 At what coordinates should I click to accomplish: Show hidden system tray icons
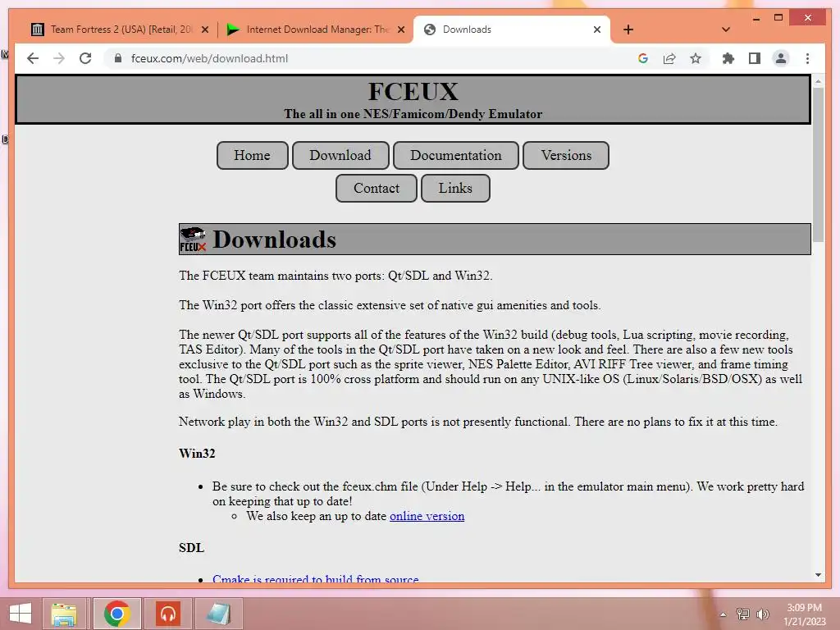coord(724,614)
